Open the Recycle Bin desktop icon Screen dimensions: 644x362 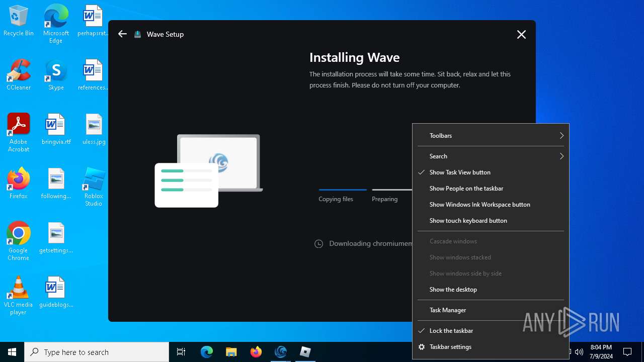click(x=19, y=21)
